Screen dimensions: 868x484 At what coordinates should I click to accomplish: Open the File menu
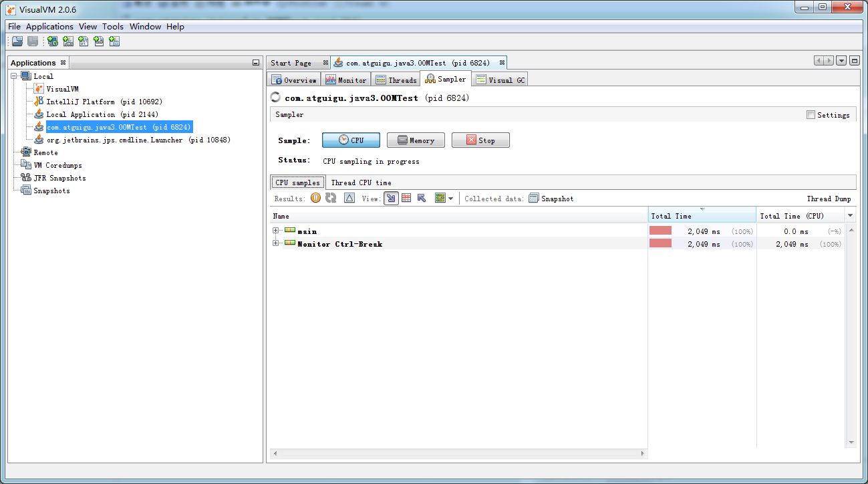(x=14, y=27)
